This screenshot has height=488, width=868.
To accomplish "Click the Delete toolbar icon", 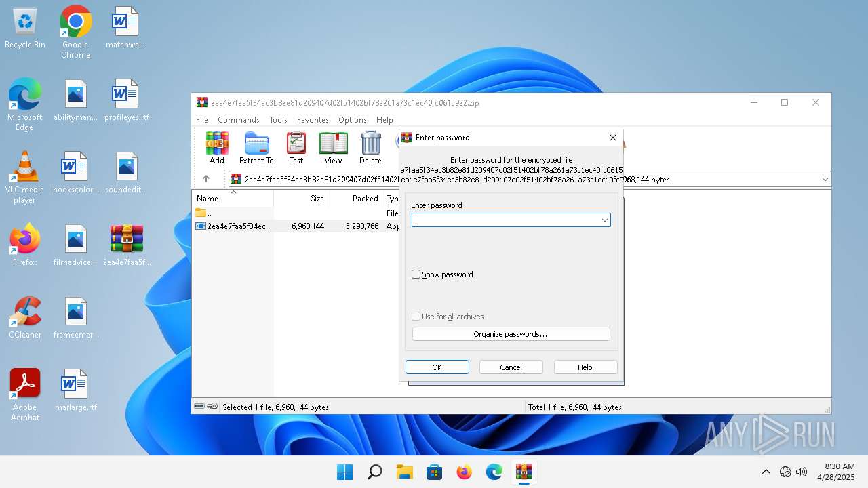I will [x=370, y=148].
